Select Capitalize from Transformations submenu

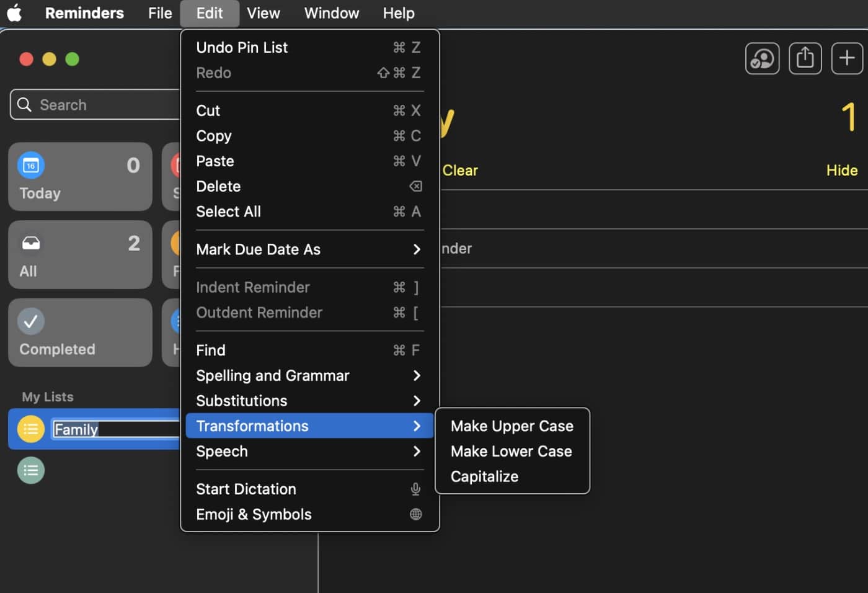pyautogui.click(x=484, y=476)
